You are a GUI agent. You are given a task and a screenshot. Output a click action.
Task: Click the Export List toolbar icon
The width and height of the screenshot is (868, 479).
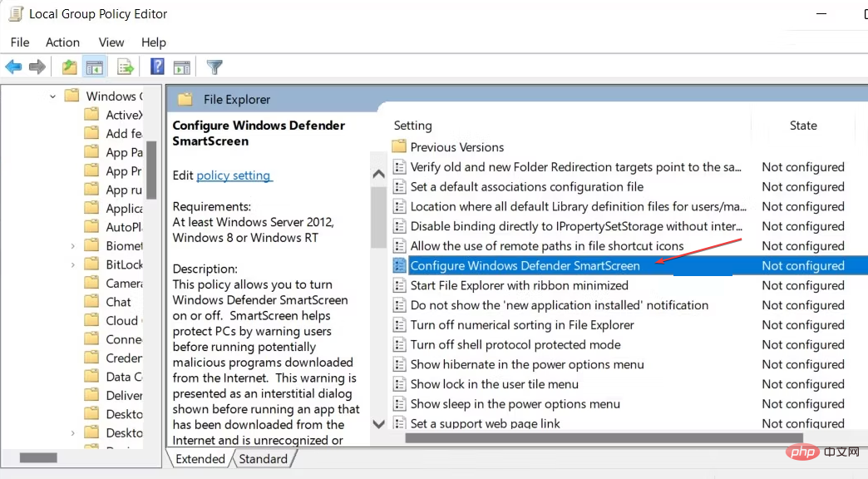click(x=126, y=67)
